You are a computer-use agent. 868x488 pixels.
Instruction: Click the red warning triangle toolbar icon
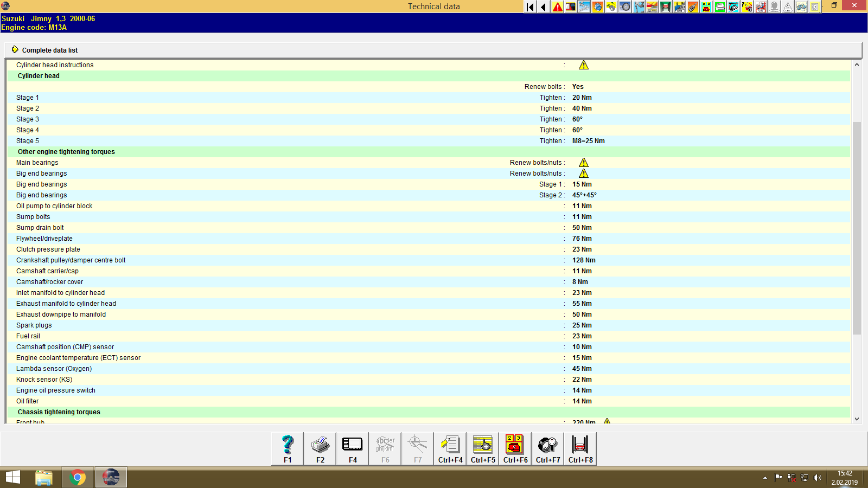(x=557, y=7)
